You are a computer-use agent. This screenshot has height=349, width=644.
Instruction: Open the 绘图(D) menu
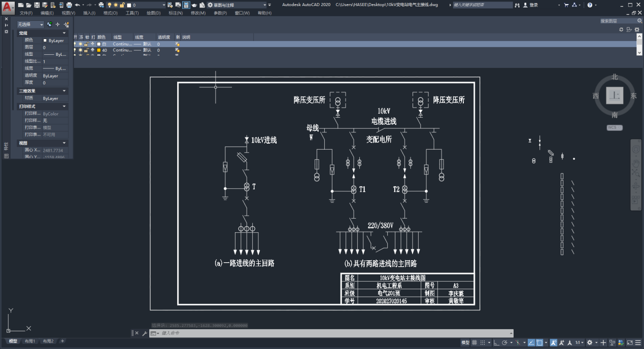point(153,13)
